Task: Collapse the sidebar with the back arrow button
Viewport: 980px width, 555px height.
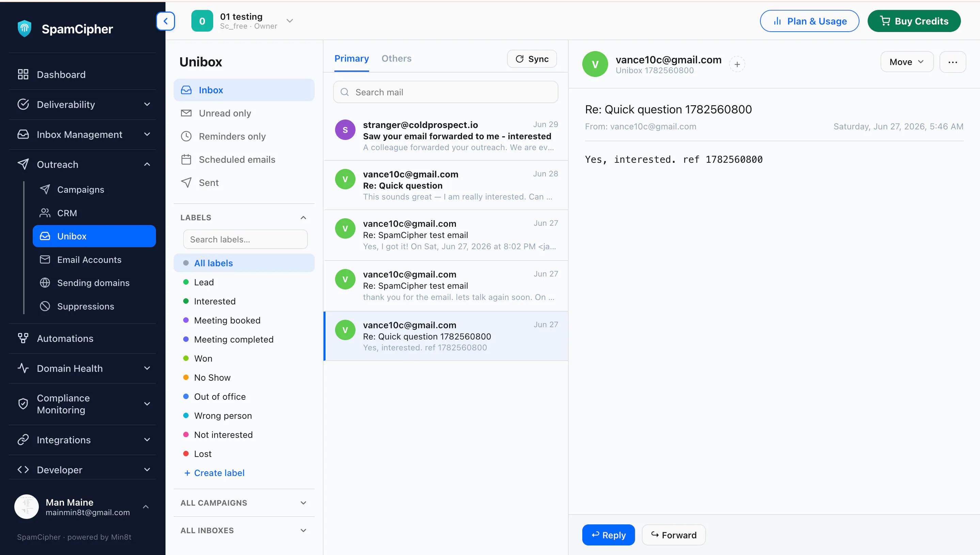Action: (165, 21)
